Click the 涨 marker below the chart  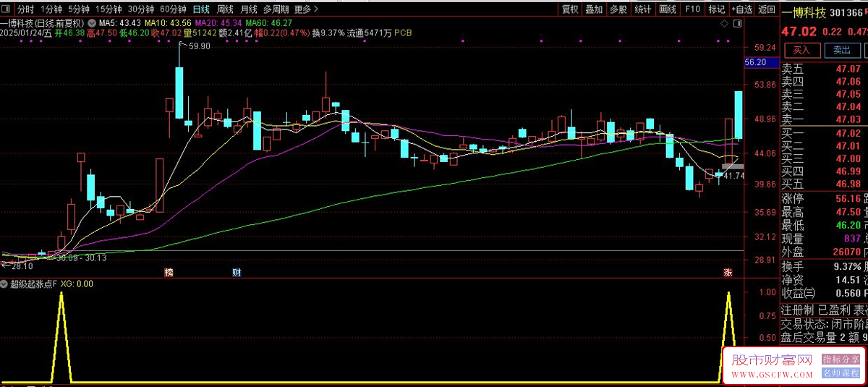coord(728,273)
